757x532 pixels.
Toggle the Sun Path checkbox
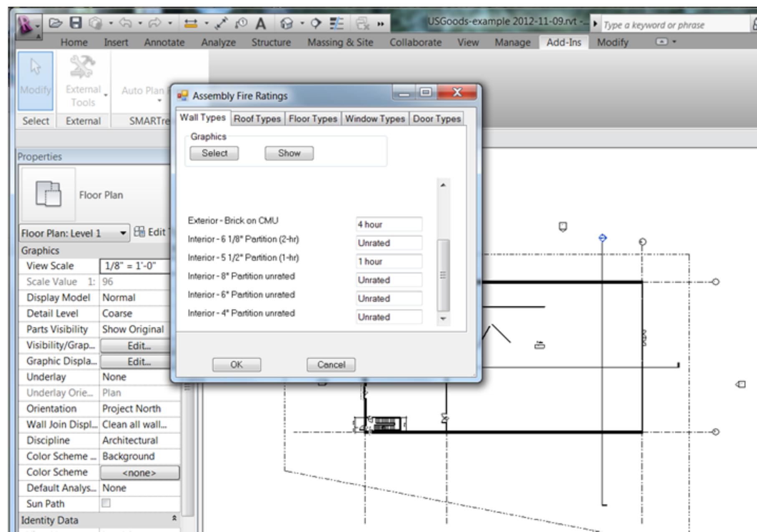tap(106, 503)
